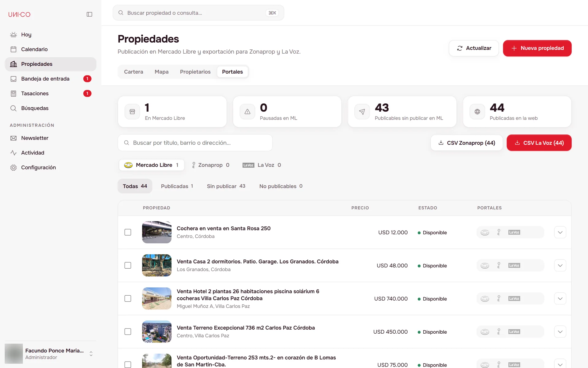Switch to the Mapa tab
This screenshot has width=588, height=368.
[x=161, y=72]
